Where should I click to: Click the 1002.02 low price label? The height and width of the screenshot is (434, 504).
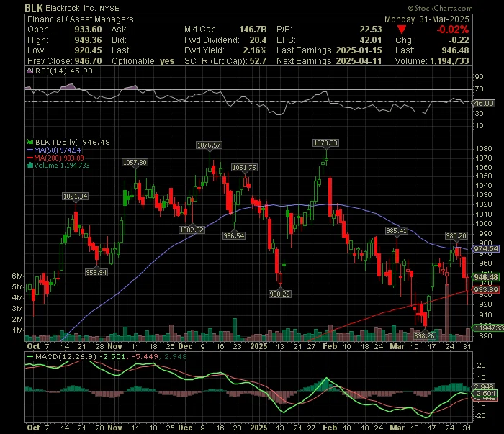[192, 230]
